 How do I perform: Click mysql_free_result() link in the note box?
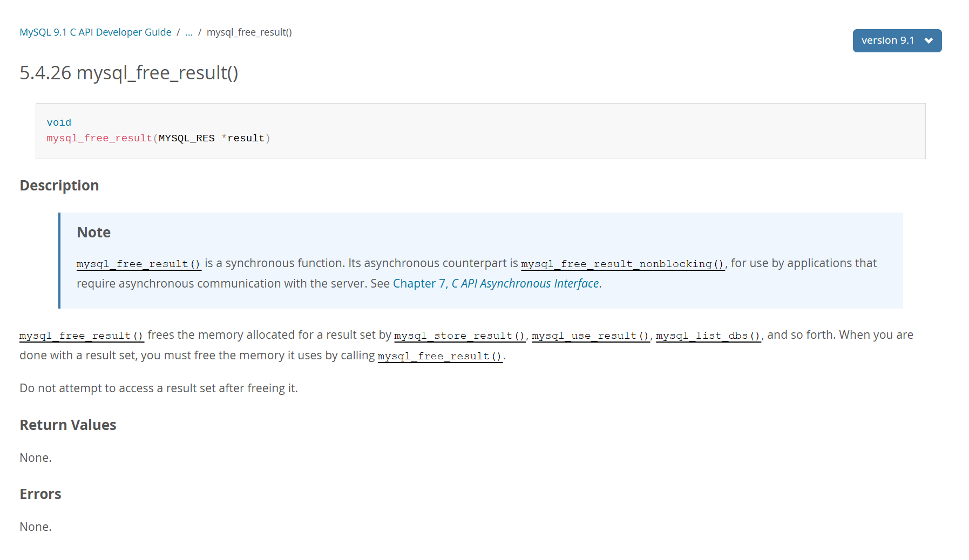139,264
